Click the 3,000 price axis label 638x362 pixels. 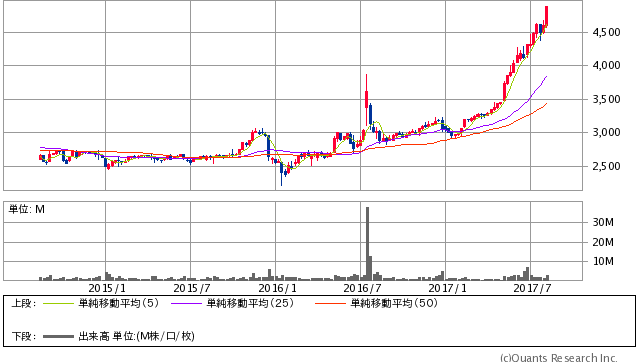607,133
